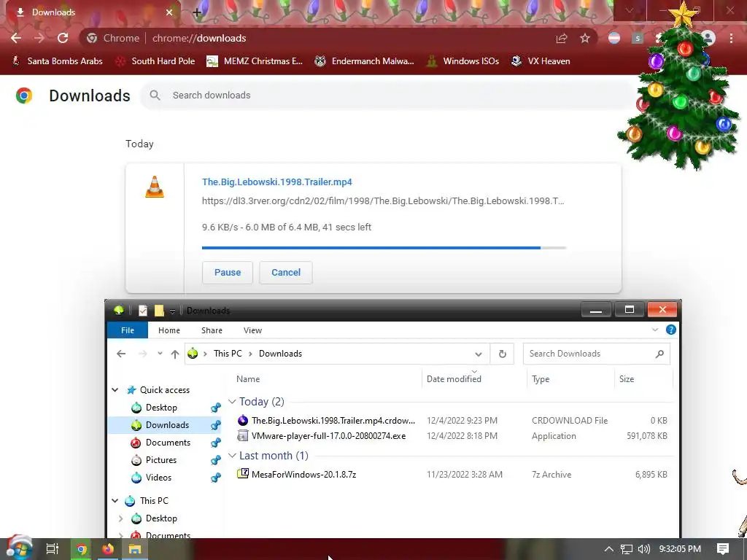Open new tab with plus button
Viewport: 747px width, 560px height.
[x=197, y=12]
